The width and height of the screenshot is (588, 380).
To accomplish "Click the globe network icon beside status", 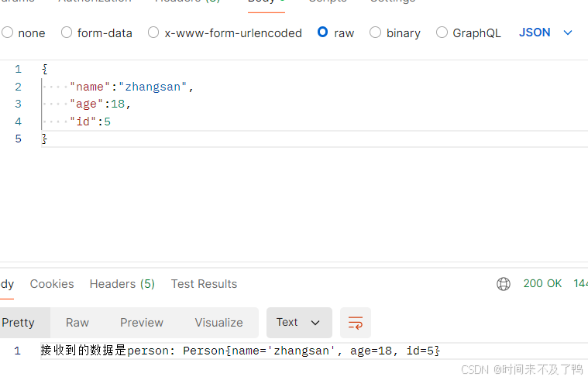I will point(504,284).
